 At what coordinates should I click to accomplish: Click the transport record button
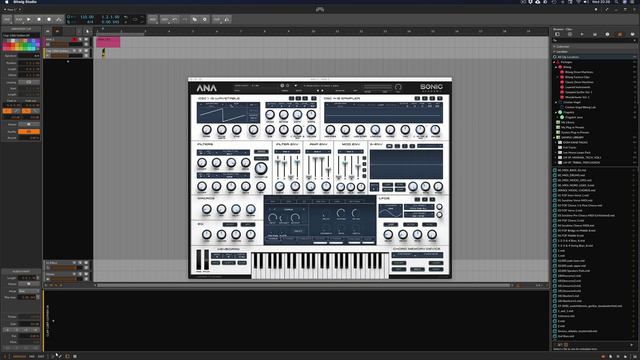tap(49, 19)
